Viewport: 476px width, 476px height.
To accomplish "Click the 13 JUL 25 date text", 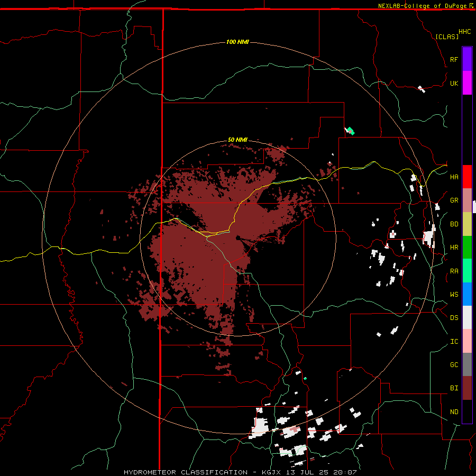I will pyautogui.click(x=308, y=472).
